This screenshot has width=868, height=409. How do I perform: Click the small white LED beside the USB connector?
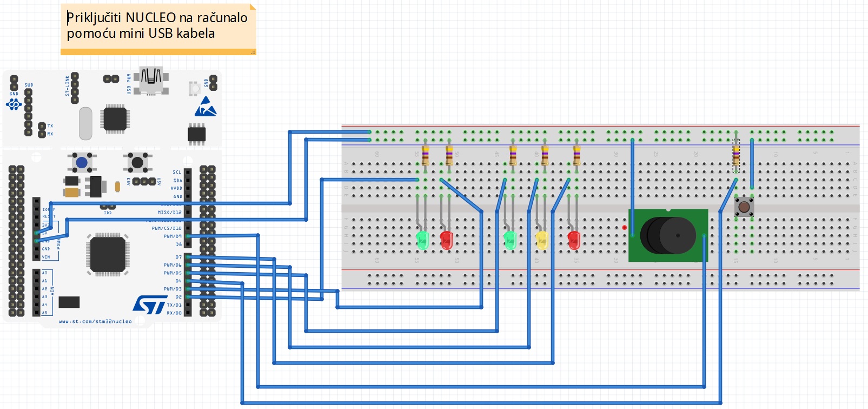point(194,88)
